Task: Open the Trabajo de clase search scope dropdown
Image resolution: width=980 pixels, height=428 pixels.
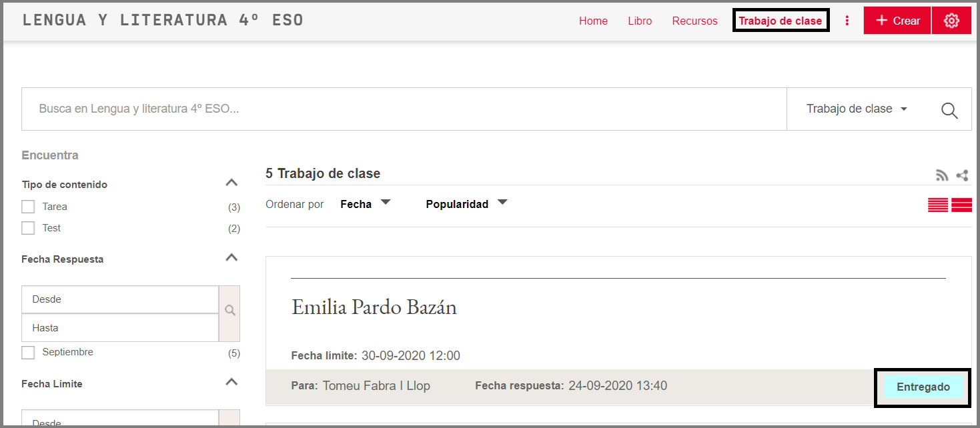Action: coord(857,109)
